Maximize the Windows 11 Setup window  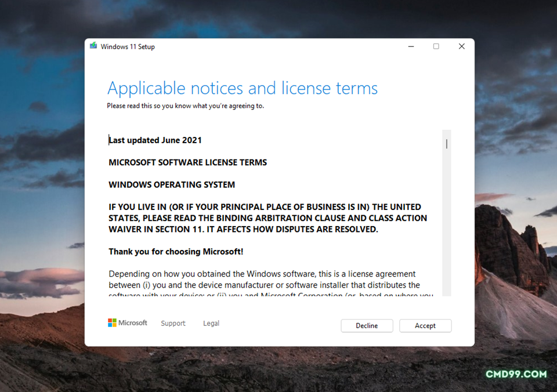[436, 46]
